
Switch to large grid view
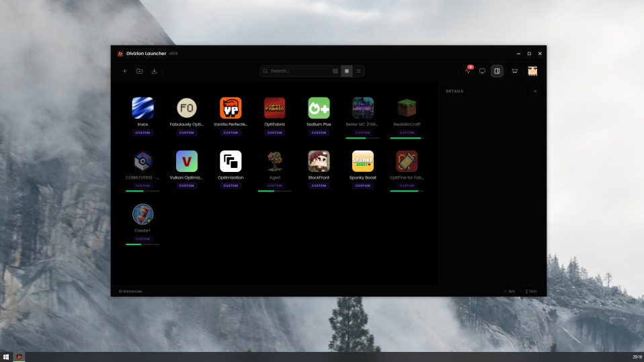coord(335,71)
